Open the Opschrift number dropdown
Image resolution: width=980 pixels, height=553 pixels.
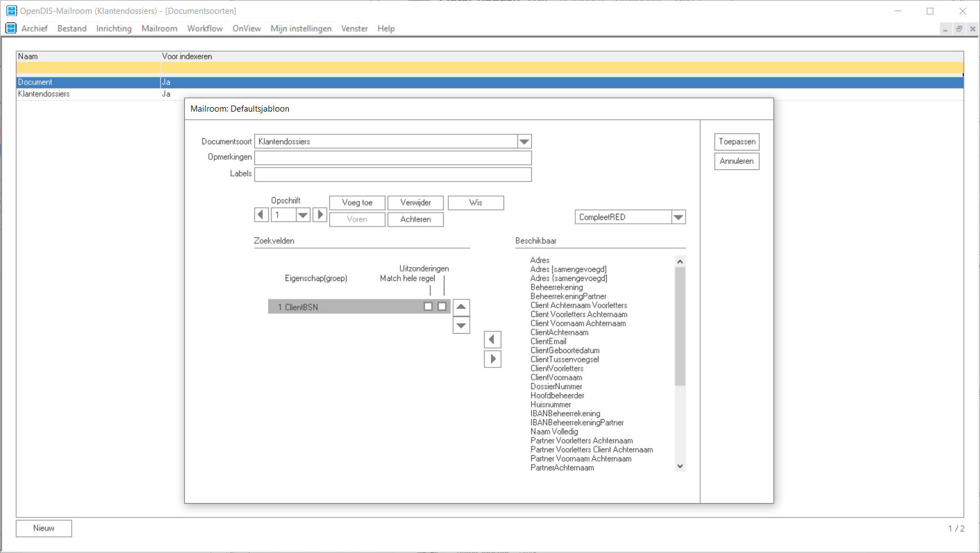[303, 215]
